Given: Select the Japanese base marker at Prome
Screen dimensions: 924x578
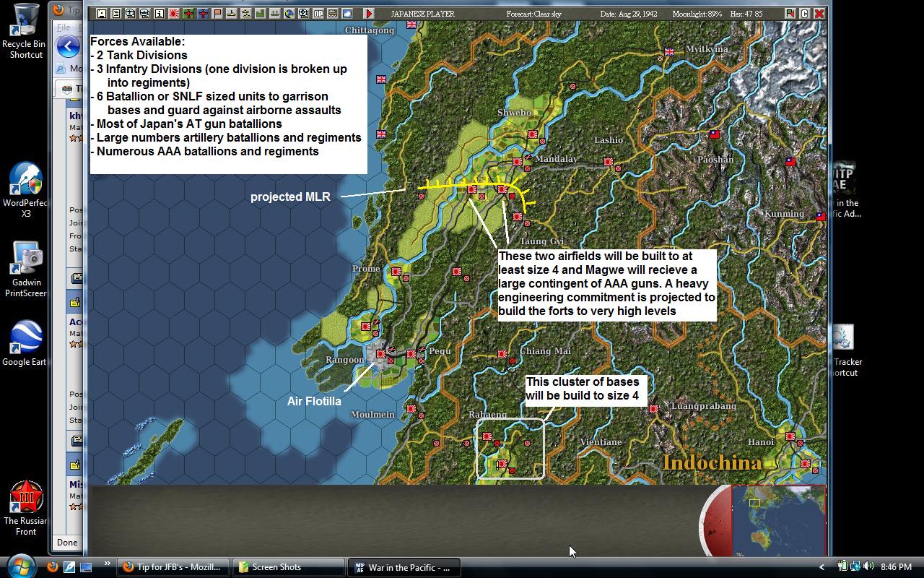Looking at the screenshot, I should click(396, 272).
